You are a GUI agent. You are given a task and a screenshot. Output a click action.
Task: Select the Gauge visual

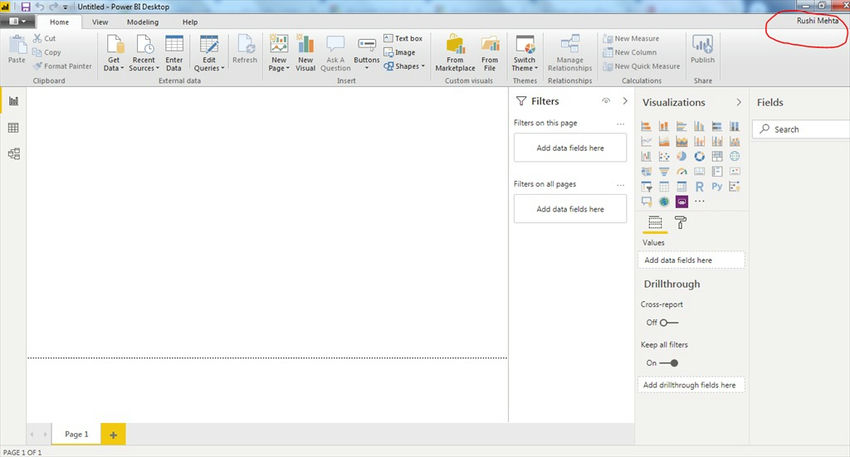point(681,171)
